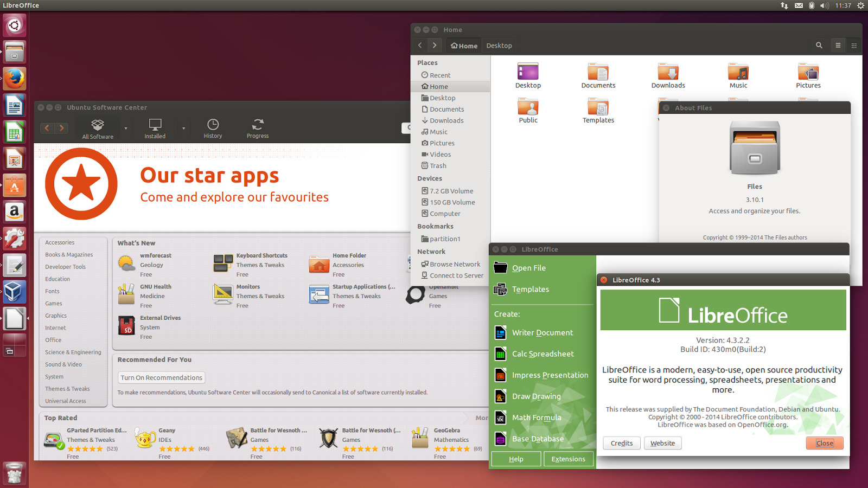This screenshot has width=868, height=488.
Task: Launch Firefox from the Ubuntu launcher
Action: tap(14, 79)
